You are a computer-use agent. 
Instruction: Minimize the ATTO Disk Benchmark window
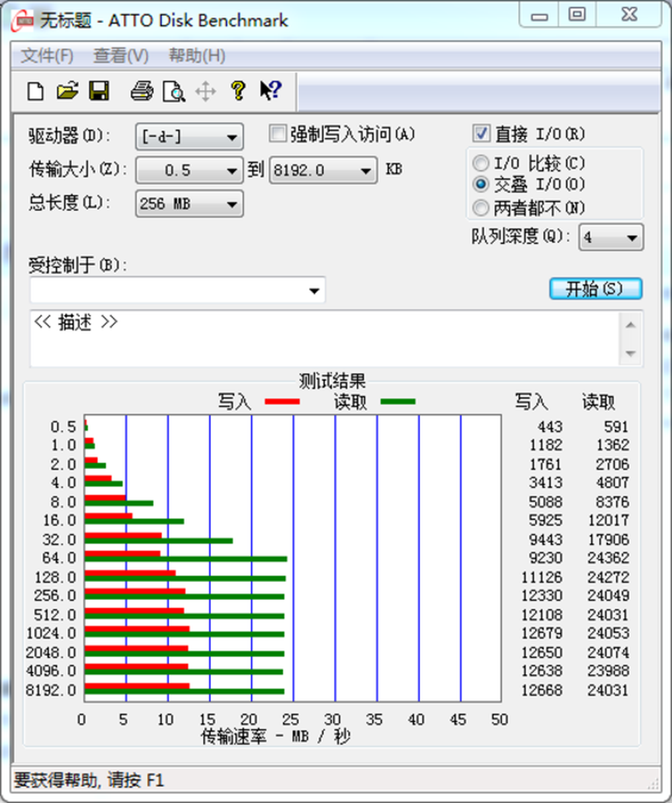coord(539,15)
